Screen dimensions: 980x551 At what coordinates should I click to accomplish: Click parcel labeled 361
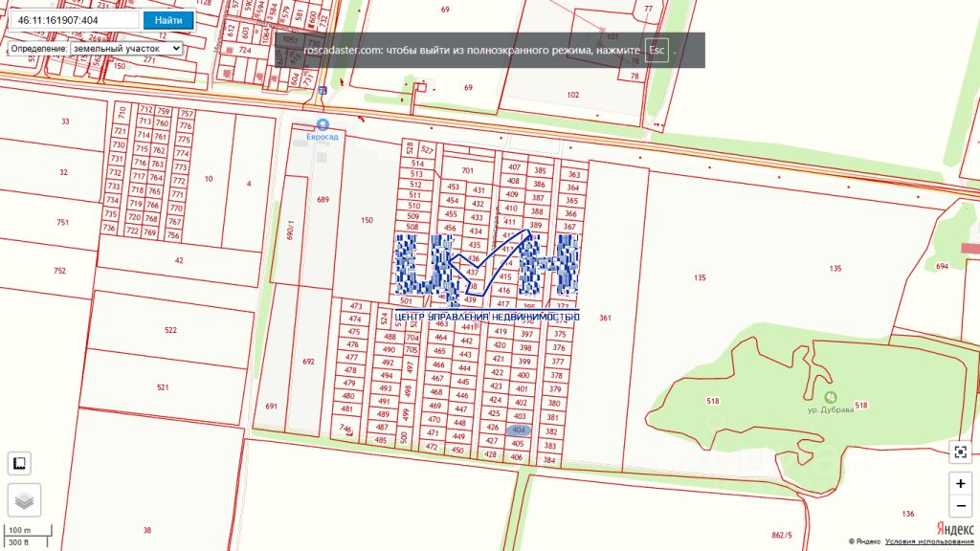point(605,318)
